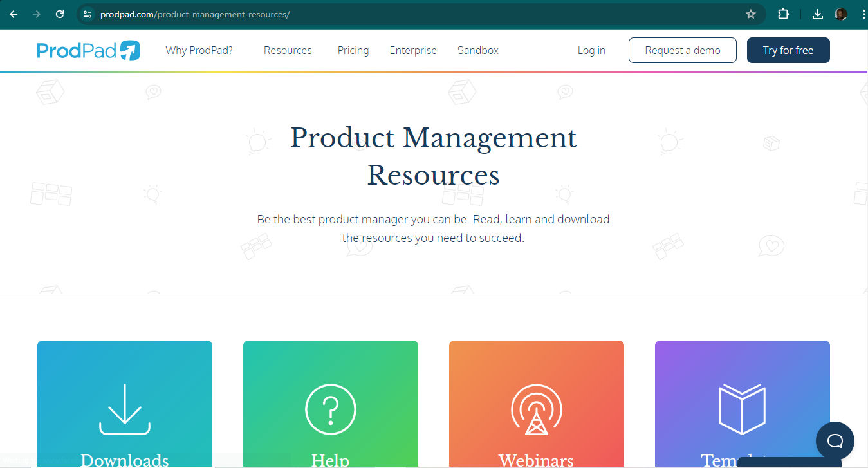Click the browser downloads icon
Screen dimensions: 868x468
point(817,14)
